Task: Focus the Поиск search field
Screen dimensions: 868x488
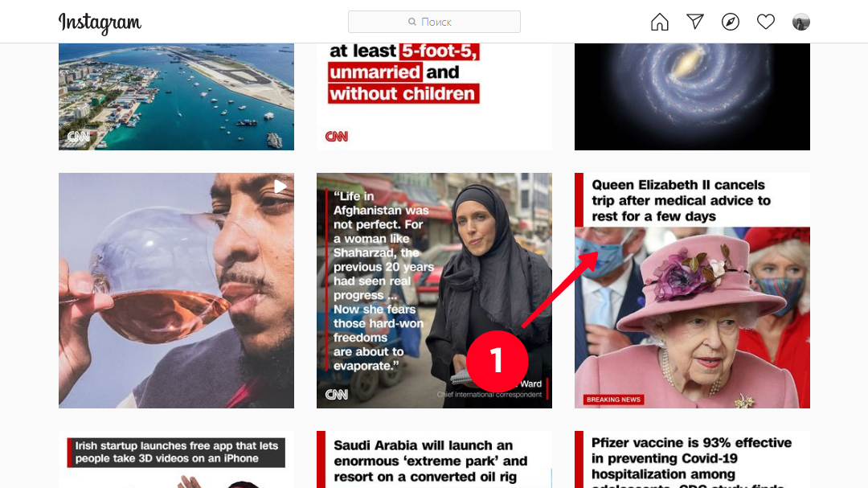Action: [x=434, y=22]
